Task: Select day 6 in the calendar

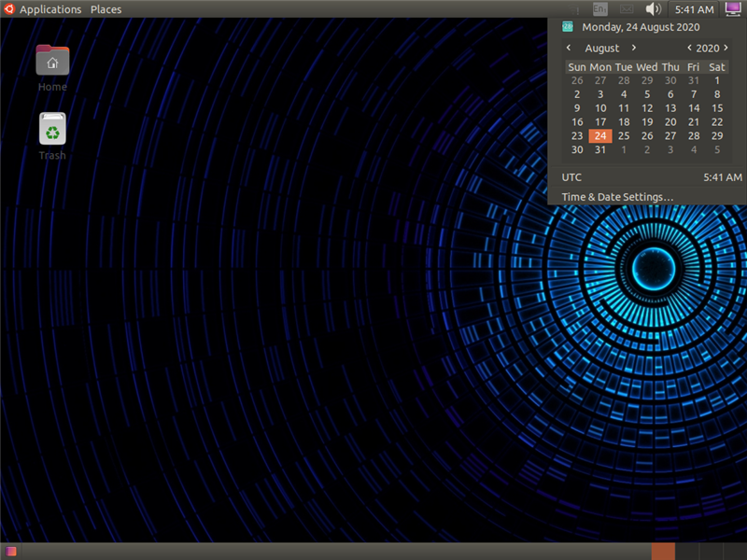Action: pyautogui.click(x=670, y=94)
